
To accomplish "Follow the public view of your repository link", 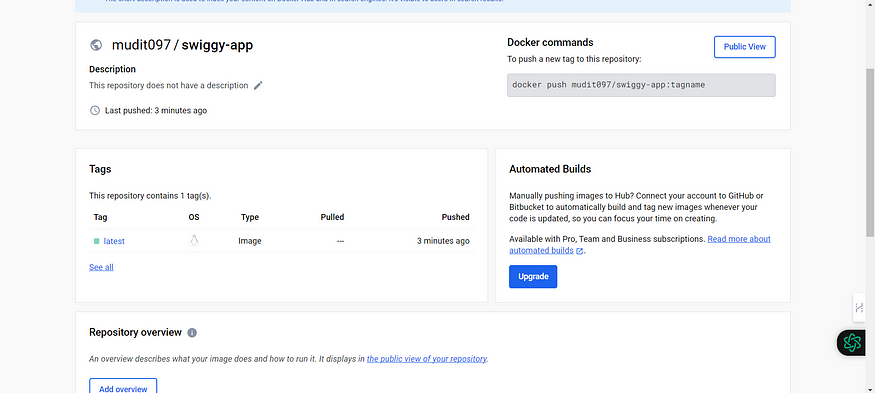I will pos(426,359).
